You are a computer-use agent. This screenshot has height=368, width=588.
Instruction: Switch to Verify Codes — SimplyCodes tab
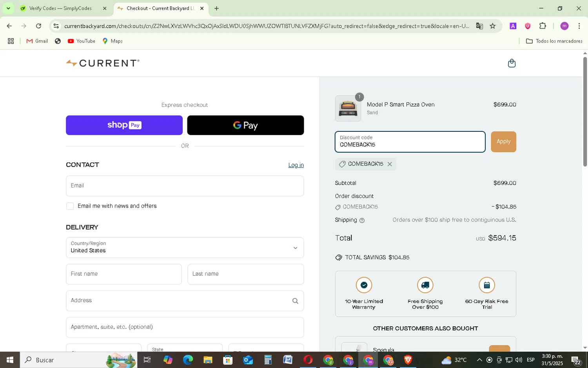(x=60, y=8)
